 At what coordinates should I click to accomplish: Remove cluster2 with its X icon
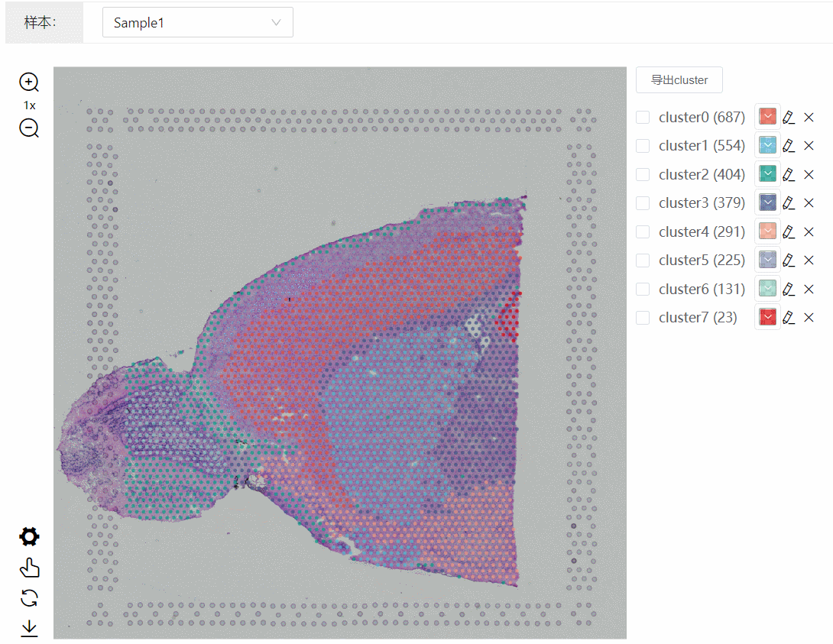click(x=809, y=174)
